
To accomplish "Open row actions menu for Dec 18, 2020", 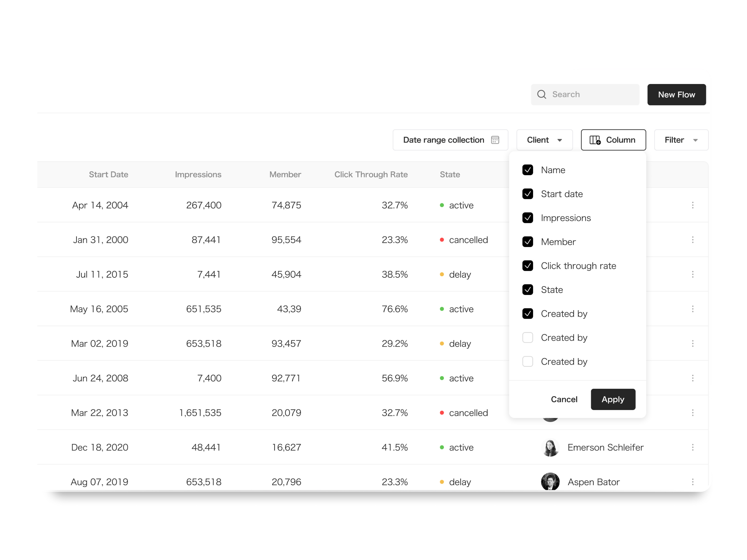I will tap(693, 447).
